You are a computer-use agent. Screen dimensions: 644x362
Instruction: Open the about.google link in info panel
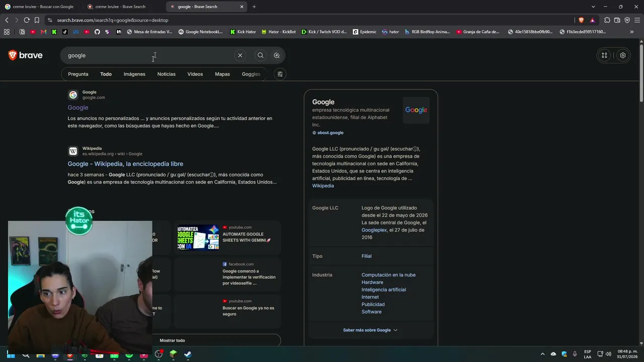(x=331, y=133)
